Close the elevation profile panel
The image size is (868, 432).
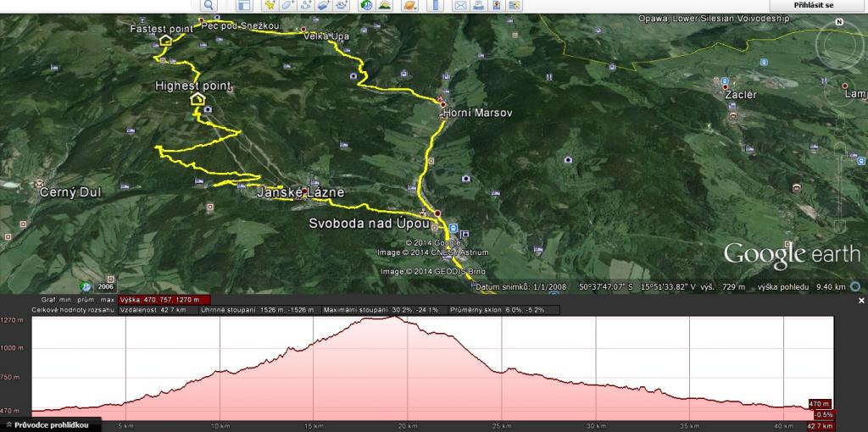tap(861, 300)
